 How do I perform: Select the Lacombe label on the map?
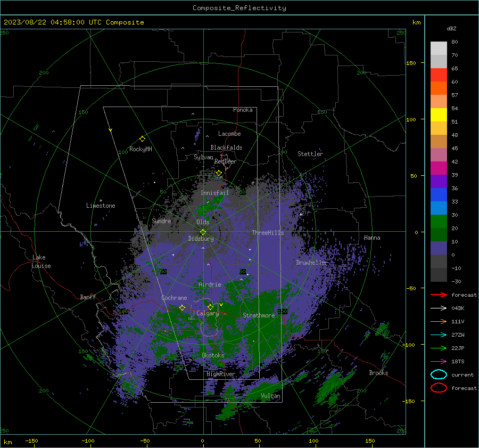pos(229,134)
